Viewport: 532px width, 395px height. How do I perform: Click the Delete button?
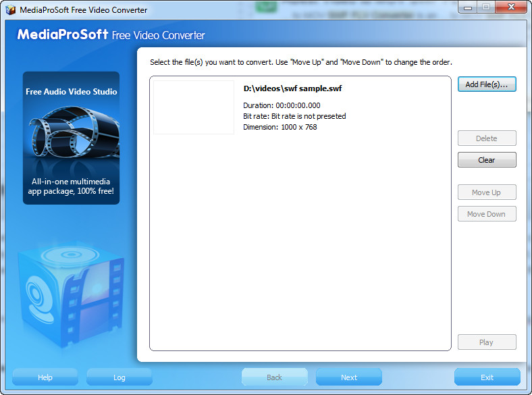[x=487, y=138]
